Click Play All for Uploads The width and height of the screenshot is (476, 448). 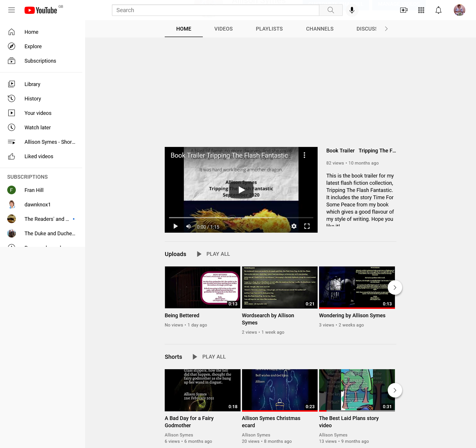click(213, 254)
